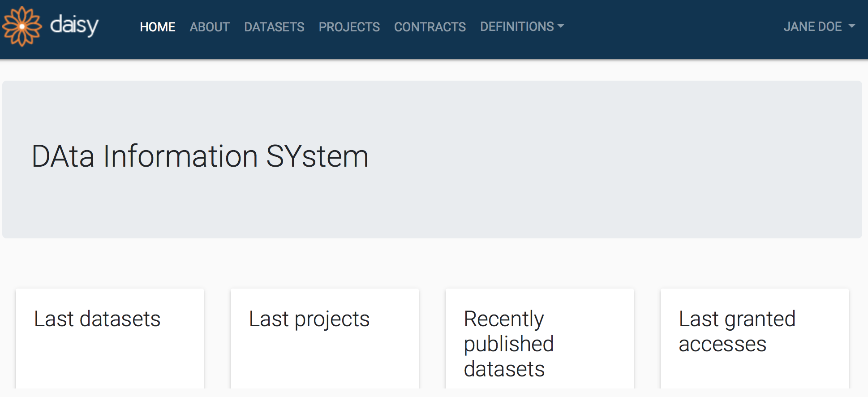The image size is (868, 397).
Task: Select the "Last projects" card title
Action: pos(309,319)
